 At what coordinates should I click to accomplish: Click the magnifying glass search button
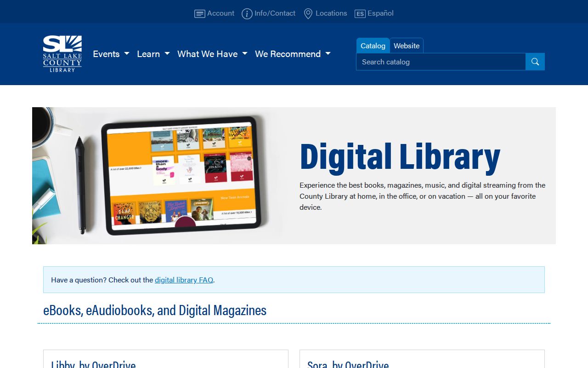click(535, 62)
